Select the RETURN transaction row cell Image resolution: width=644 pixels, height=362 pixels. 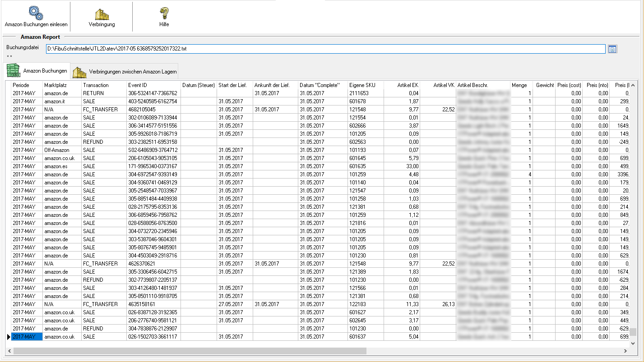(93, 93)
